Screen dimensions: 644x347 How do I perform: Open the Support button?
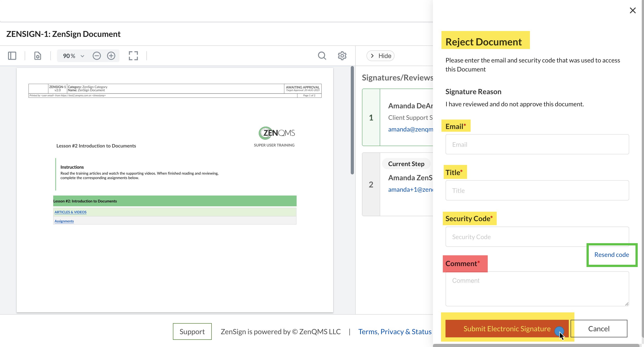(x=192, y=331)
